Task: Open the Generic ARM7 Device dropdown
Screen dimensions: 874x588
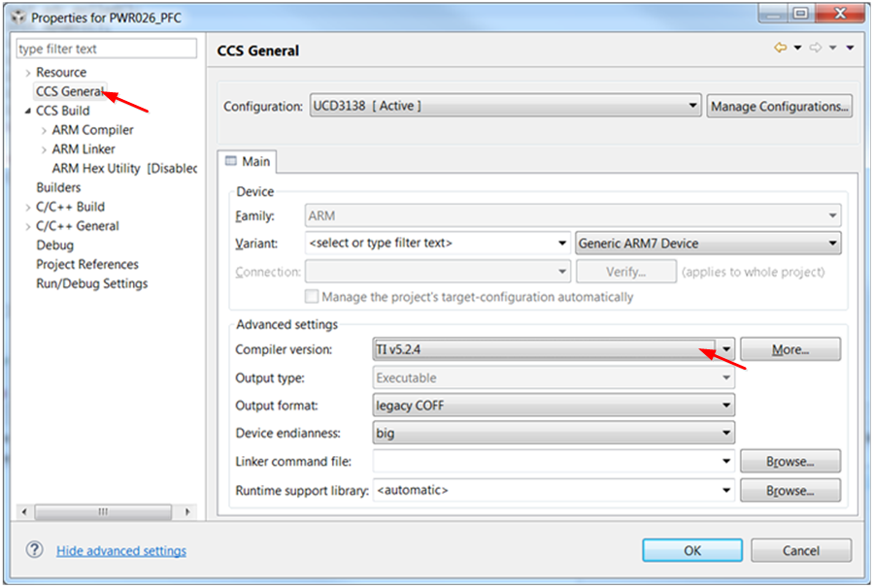Action: point(708,243)
